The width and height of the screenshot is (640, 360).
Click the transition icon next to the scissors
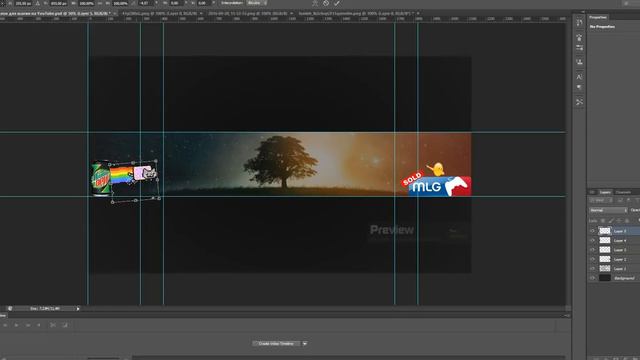pos(65,325)
